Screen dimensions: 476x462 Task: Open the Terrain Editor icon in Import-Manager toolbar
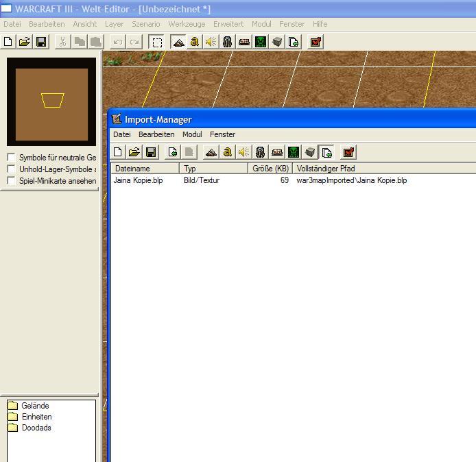coord(211,152)
